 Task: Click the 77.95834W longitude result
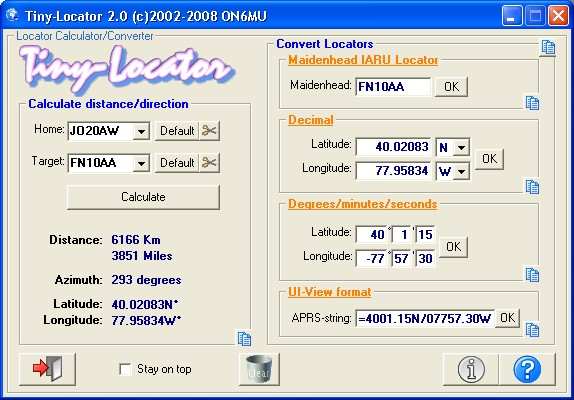click(x=146, y=321)
